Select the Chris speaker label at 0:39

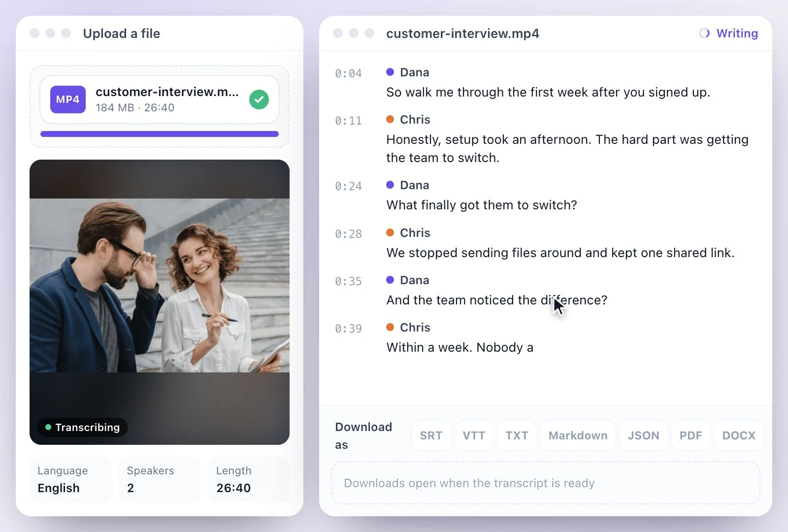click(408, 328)
